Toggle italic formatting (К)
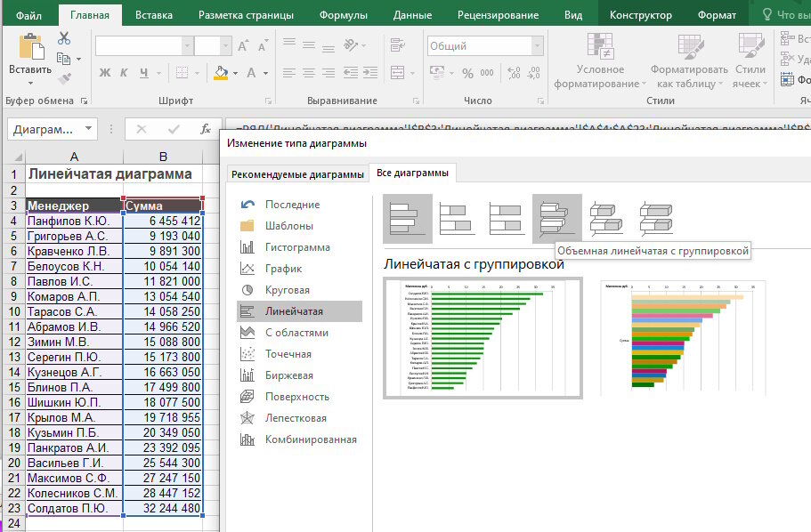Viewport: 811px width, 532px height. [124, 73]
